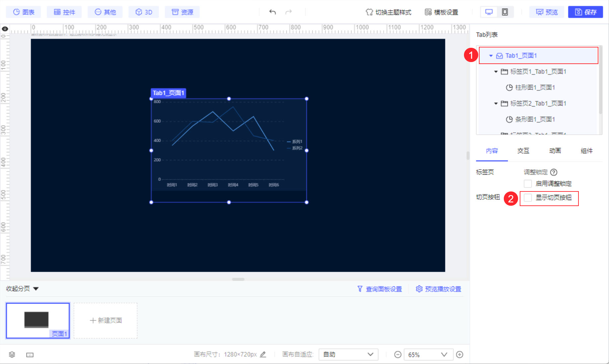The image size is (609, 364).
Task: Select the 页面1 page thumbnail
Action: click(38, 321)
